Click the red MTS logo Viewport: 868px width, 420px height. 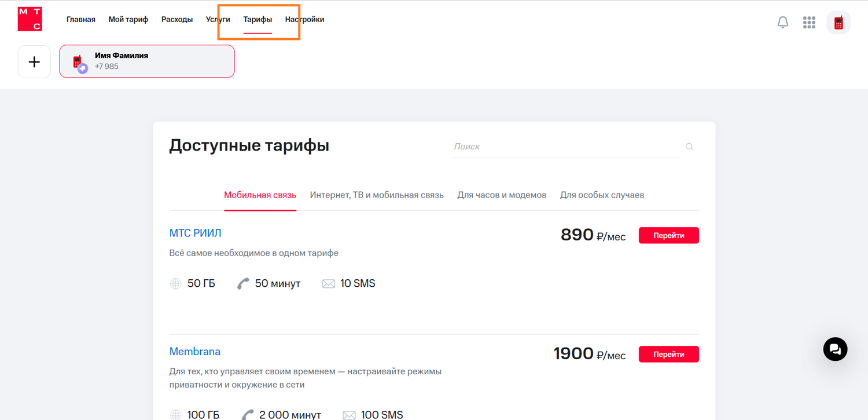(x=30, y=19)
